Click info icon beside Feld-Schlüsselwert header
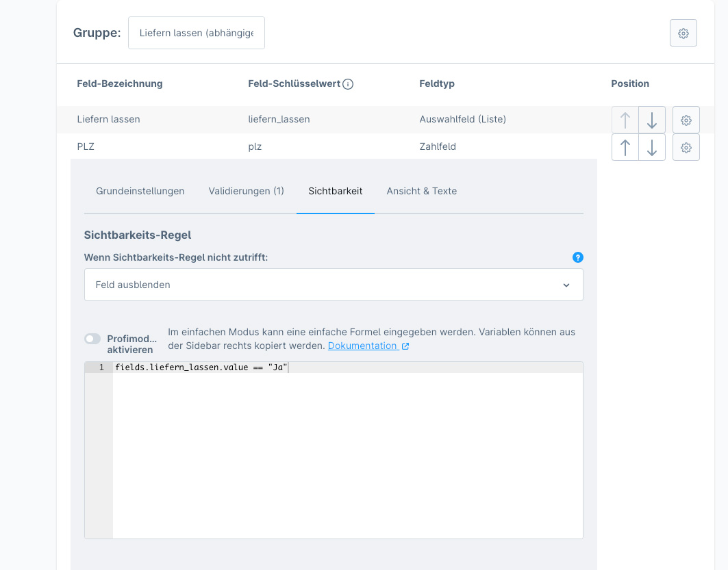728x570 pixels. tap(348, 84)
